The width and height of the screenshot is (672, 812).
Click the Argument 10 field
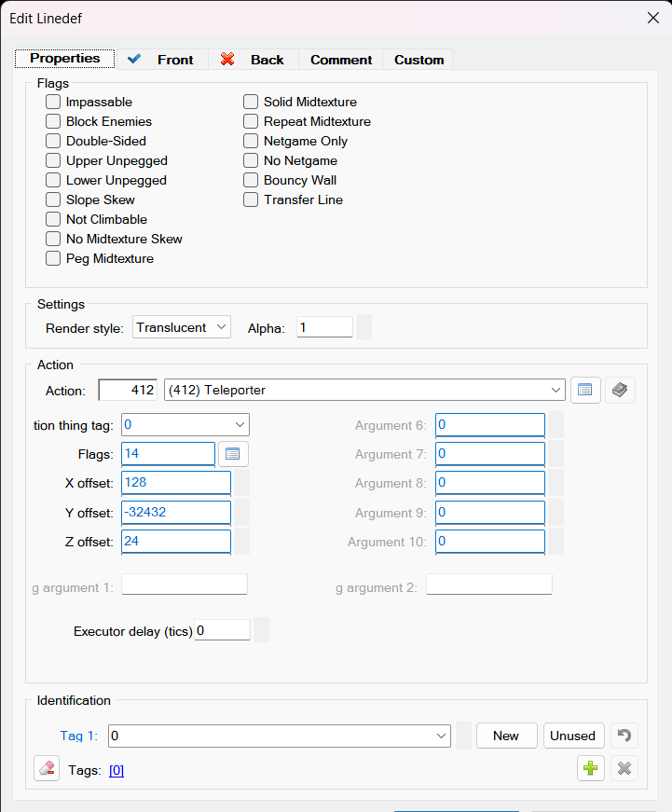489,541
